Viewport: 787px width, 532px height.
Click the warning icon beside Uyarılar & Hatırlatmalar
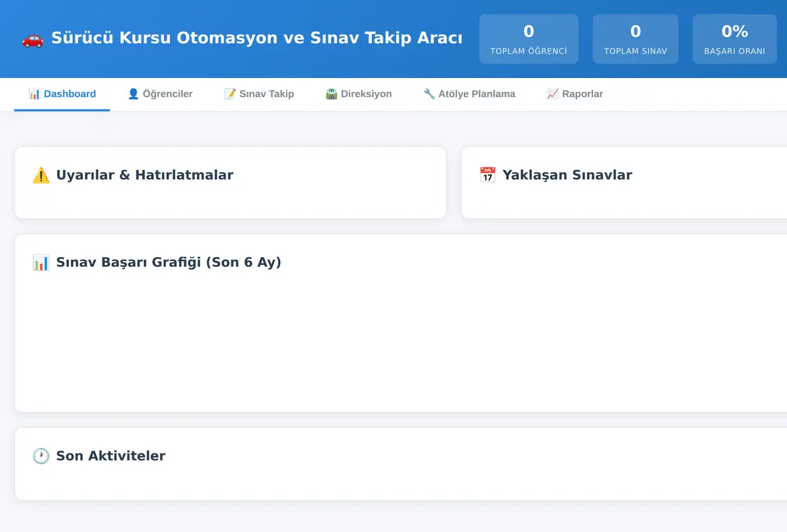pyautogui.click(x=41, y=175)
